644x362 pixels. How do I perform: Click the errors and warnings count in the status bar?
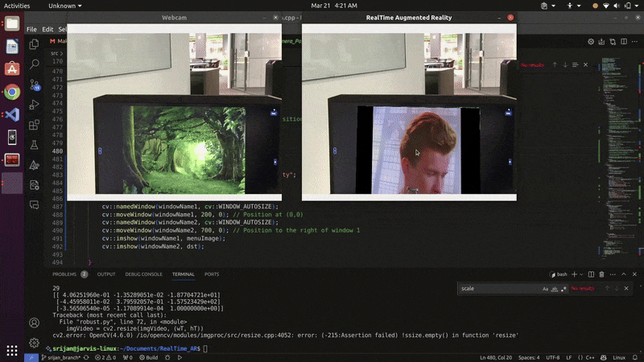[x=105, y=357]
